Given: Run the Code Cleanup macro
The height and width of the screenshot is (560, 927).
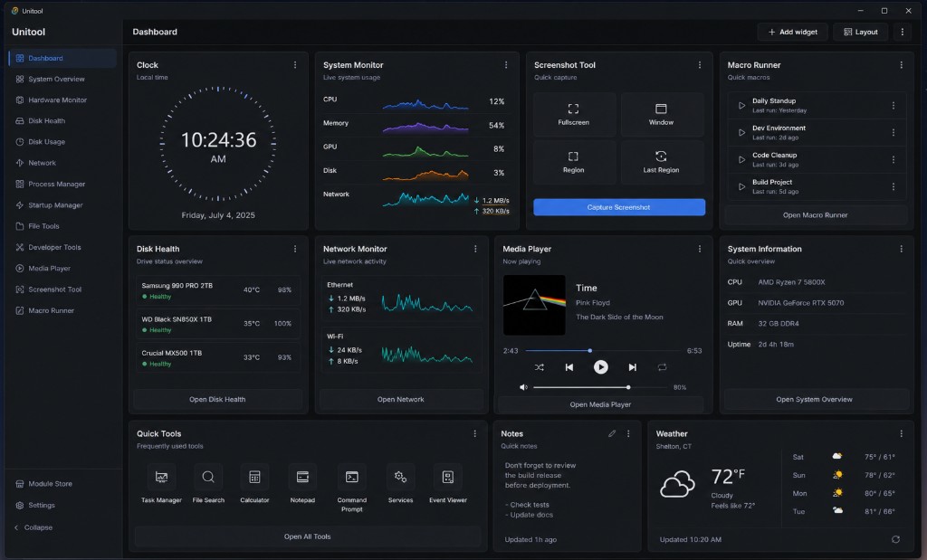Looking at the screenshot, I should (x=741, y=159).
